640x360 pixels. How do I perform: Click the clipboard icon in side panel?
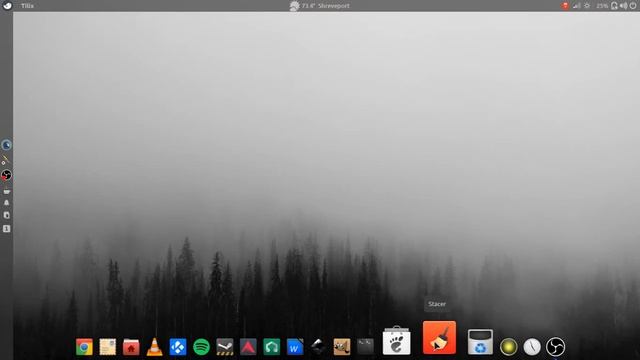(x=7, y=215)
